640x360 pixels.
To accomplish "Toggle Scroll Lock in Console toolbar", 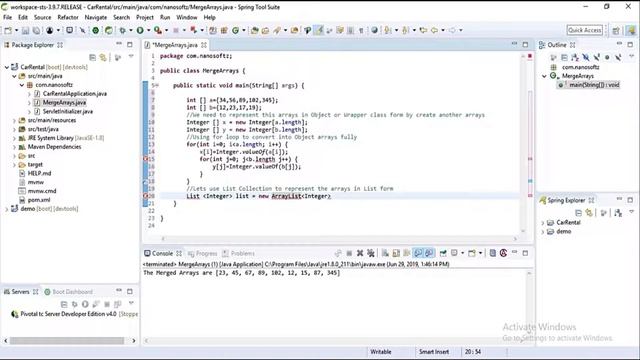I will point(396,253).
